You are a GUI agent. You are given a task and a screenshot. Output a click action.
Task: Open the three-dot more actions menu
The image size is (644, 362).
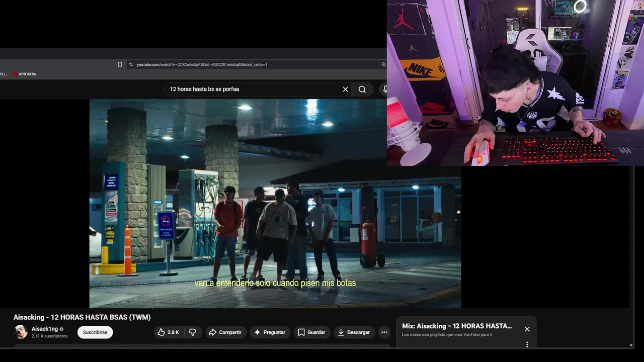point(384,332)
